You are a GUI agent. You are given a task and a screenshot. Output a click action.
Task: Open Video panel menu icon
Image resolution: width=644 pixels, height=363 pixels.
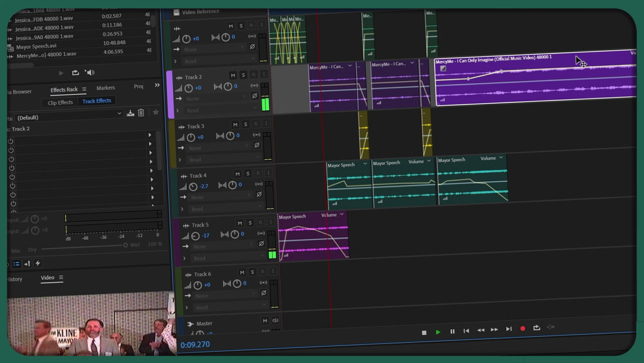point(61,277)
